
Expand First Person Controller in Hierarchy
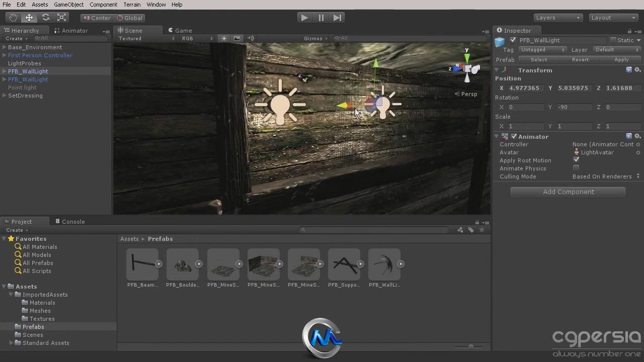point(4,55)
